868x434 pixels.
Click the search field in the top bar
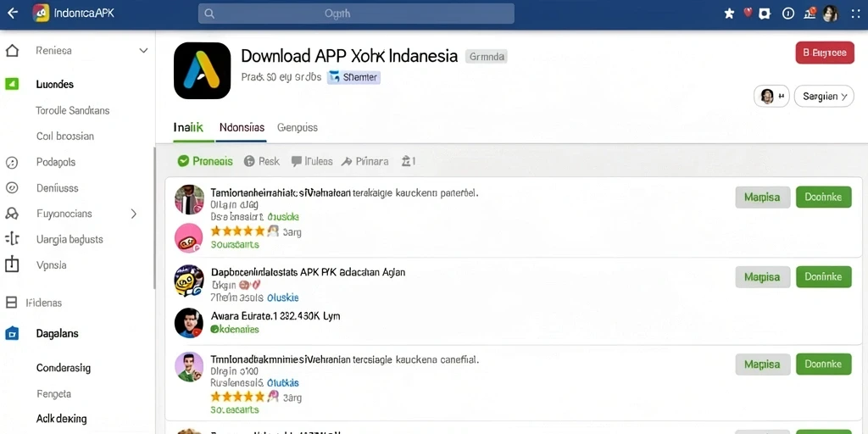coord(356,14)
